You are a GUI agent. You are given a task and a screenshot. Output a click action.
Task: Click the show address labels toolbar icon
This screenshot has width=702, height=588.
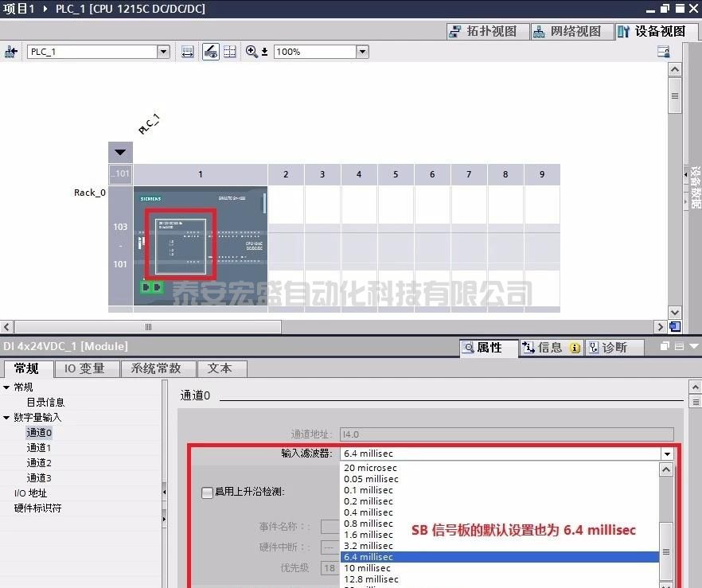(x=188, y=52)
